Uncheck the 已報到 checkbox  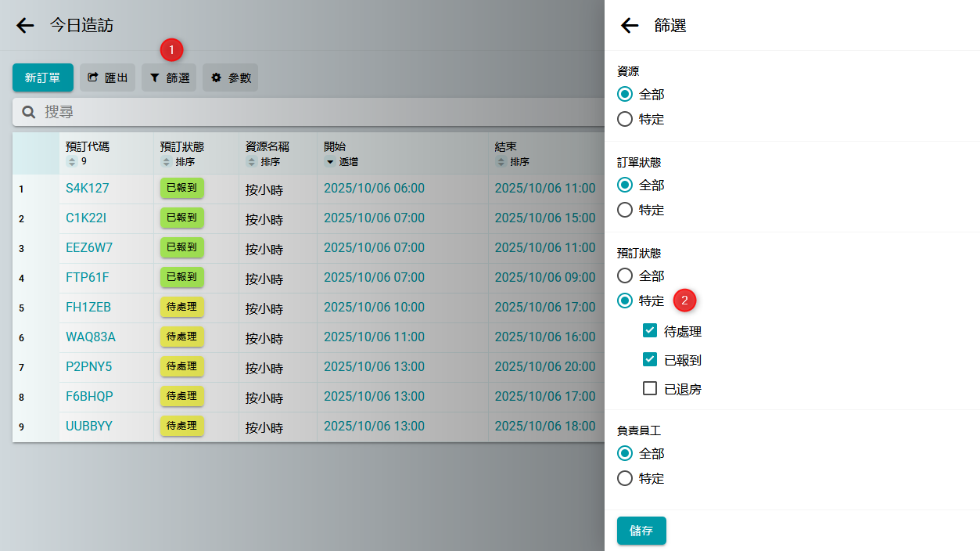coord(649,359)
